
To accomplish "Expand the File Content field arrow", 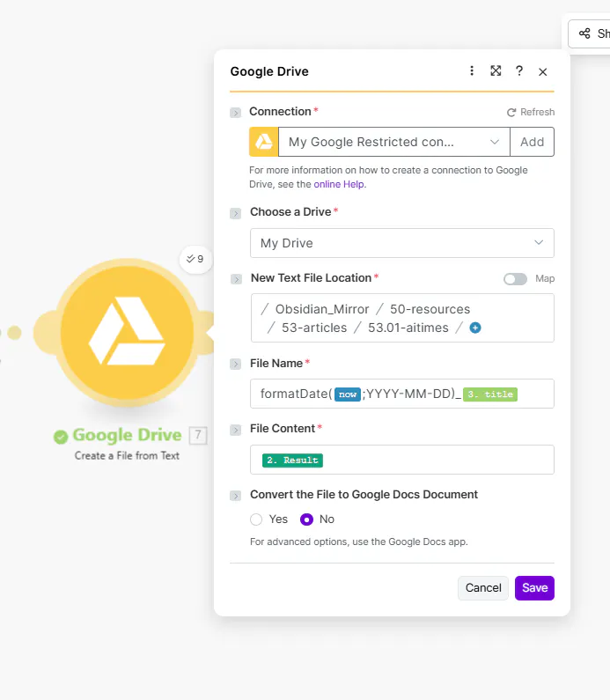I will pyautogui.click(x=236, y=430).
